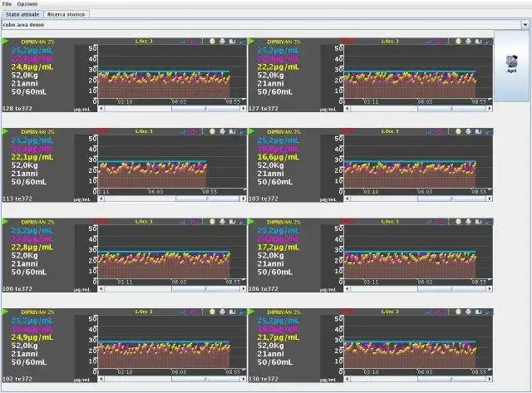Click the right scroll arrow under chart 100 te372
The width and height of the screenshot is (532, 393).
tap(243, 289)
